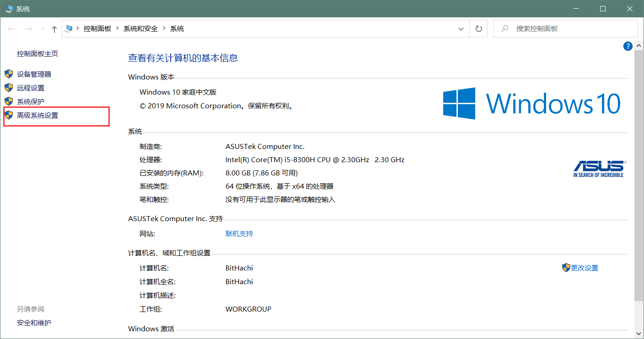
Task: Click the shield icon beside 系统保护
Action: [9, 101]
